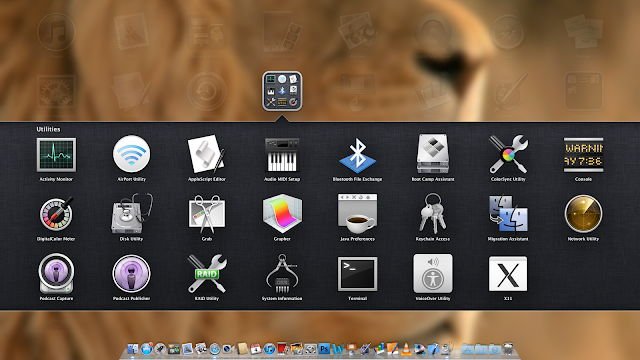The width and height of the screenshot is (640, 360).
Task: Launch Photoshop from the Dock
Action: coord(324,349)
